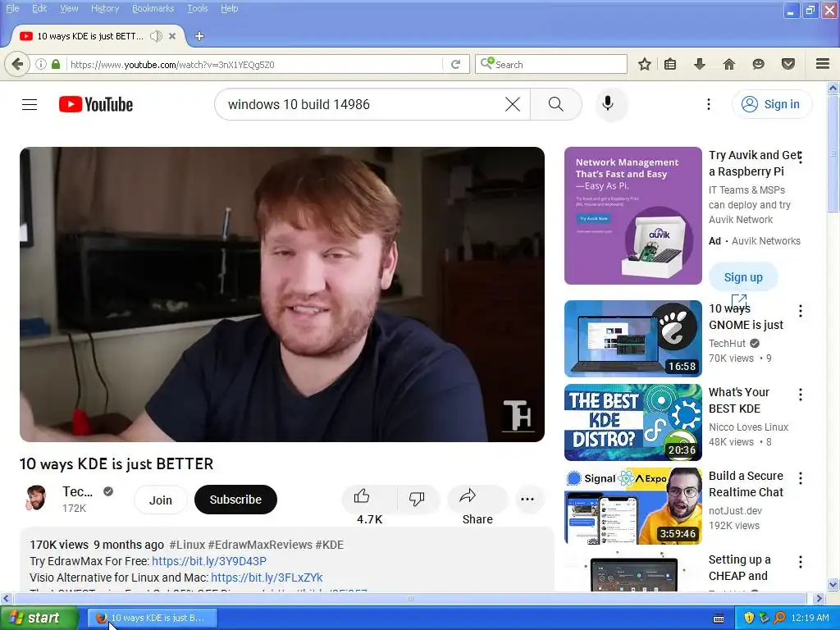The width and height of the screenshot is (840, 630).
Task: Mute the tab using the speaker icon
Action: 156,36
